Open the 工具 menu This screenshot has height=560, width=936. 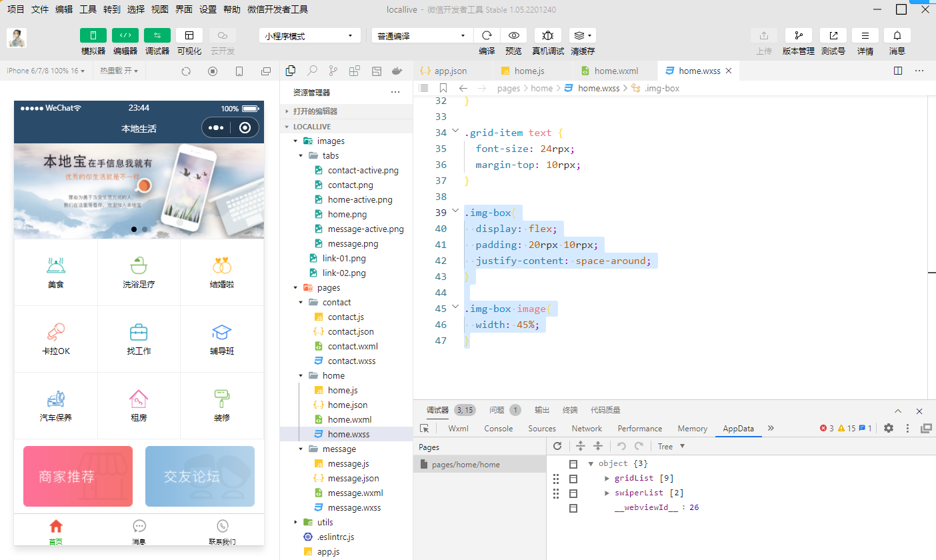(x=88, y=9)
